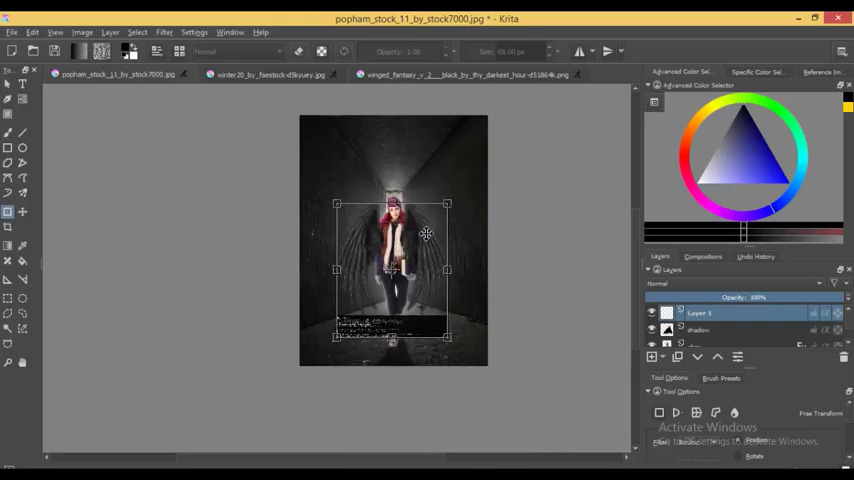The height and width of the screenshot is (480, 854).
Task: Click the Duplicate layer icon
Action: [677, 357]
